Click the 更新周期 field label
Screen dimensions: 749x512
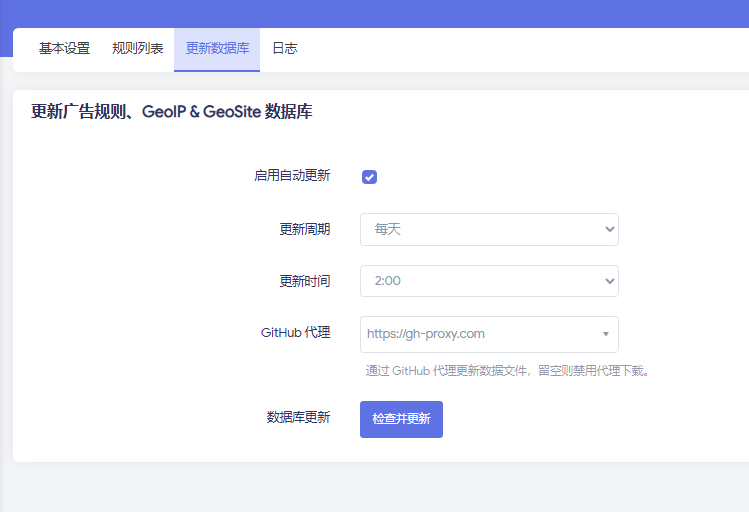[304, 229]
